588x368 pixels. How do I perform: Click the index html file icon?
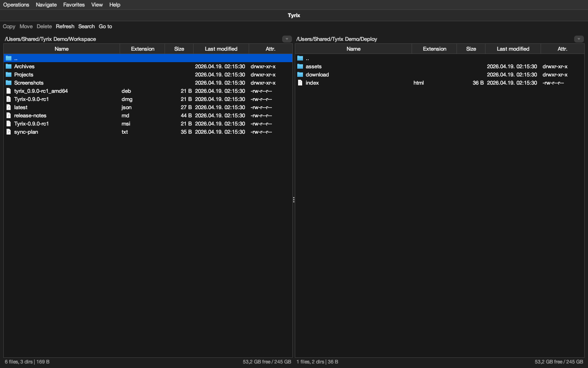tap(301, 83)
